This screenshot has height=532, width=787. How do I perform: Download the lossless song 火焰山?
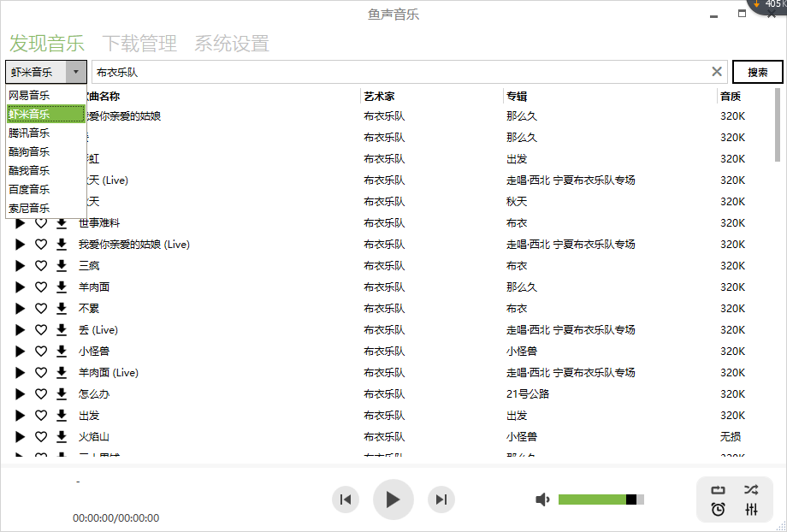point(62,437)
